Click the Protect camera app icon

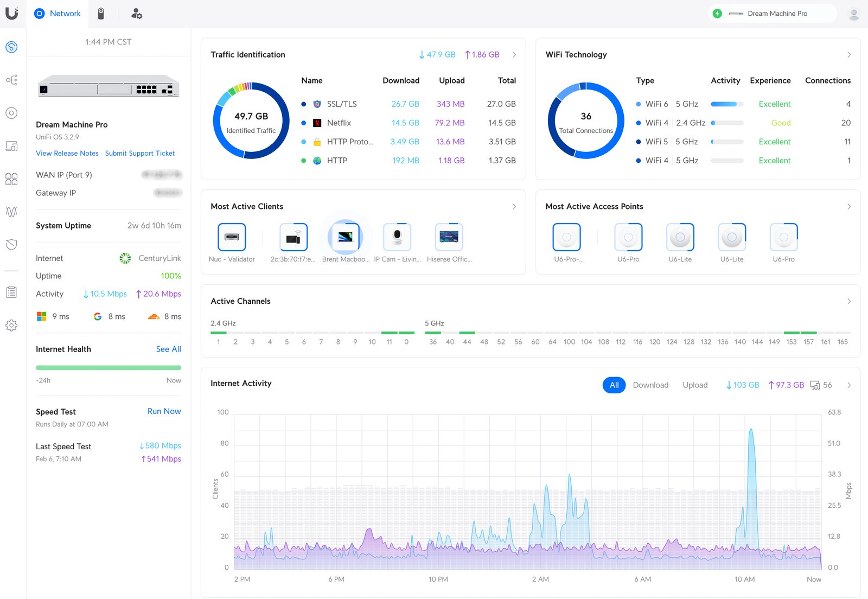[101, 14]
